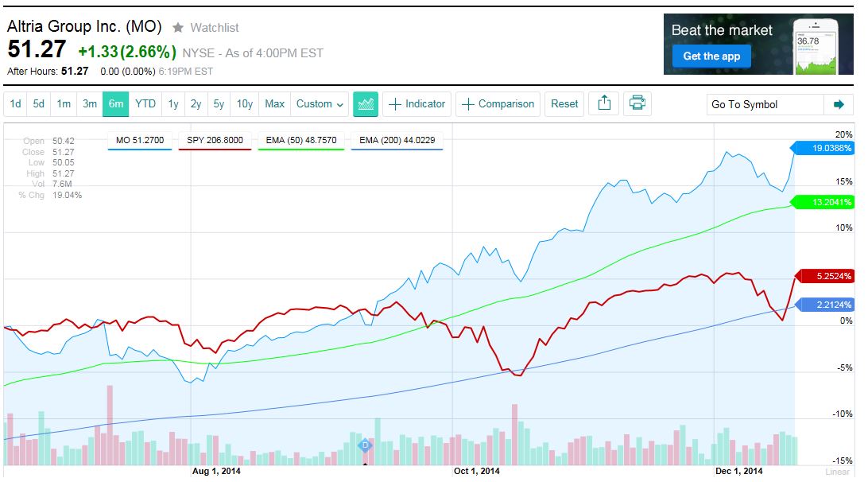Toggle the SPY 206.8000 legend series
The height and width of the screenshot is (482, 868).
pyautogui.click(x=215, y=140)
